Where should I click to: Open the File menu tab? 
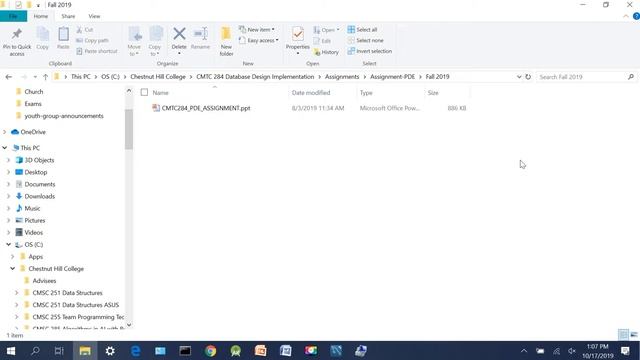tap(13, 16)
